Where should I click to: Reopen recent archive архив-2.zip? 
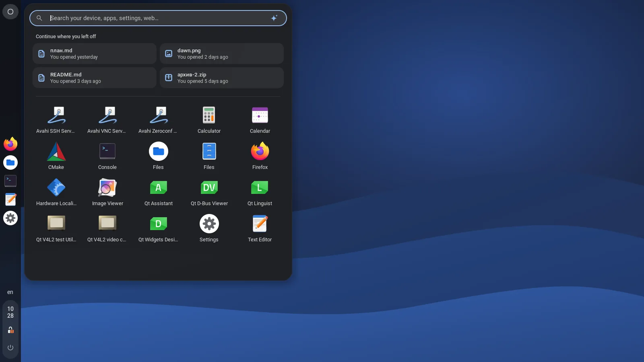coord(222,78)
